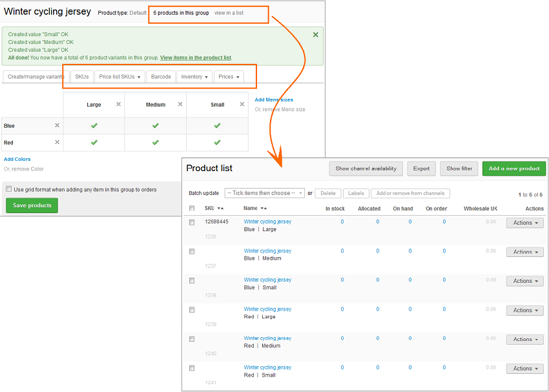Sort product list by SKU arrows
Image resolution: width=549 pixels, height=392 pixels.
pos(220,209)
